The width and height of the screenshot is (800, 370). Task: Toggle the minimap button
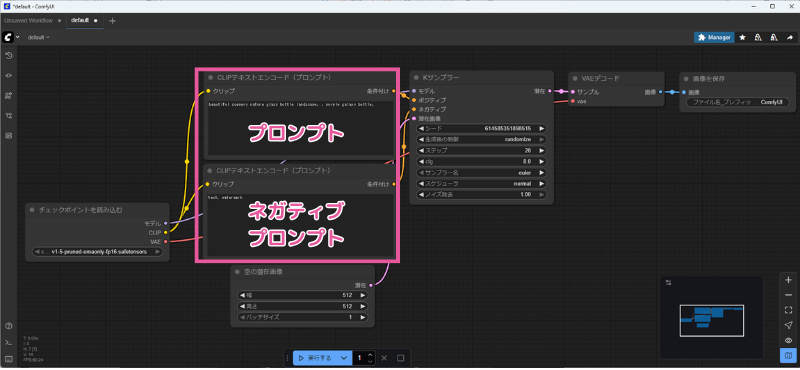(788, 355)
